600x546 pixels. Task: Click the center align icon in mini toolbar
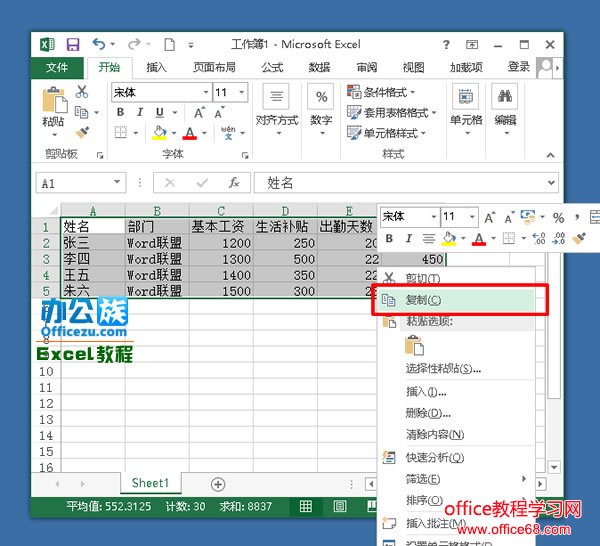(429, 239)
